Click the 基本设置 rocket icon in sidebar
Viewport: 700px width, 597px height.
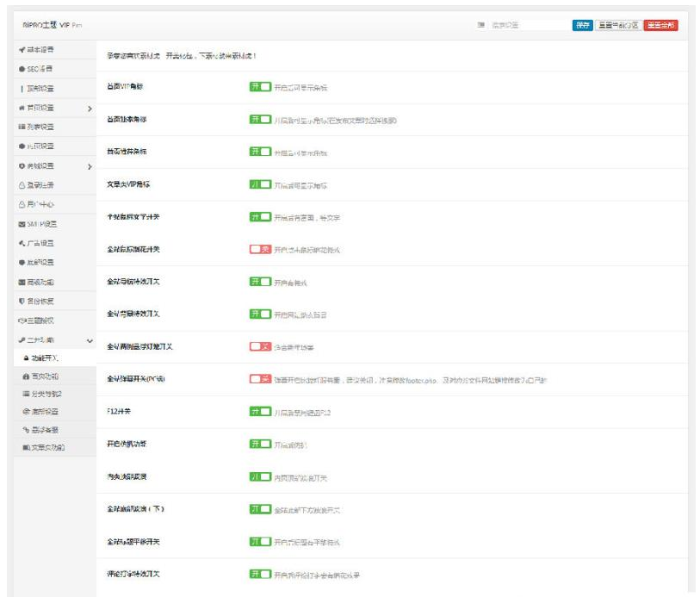tap(22, 50)
